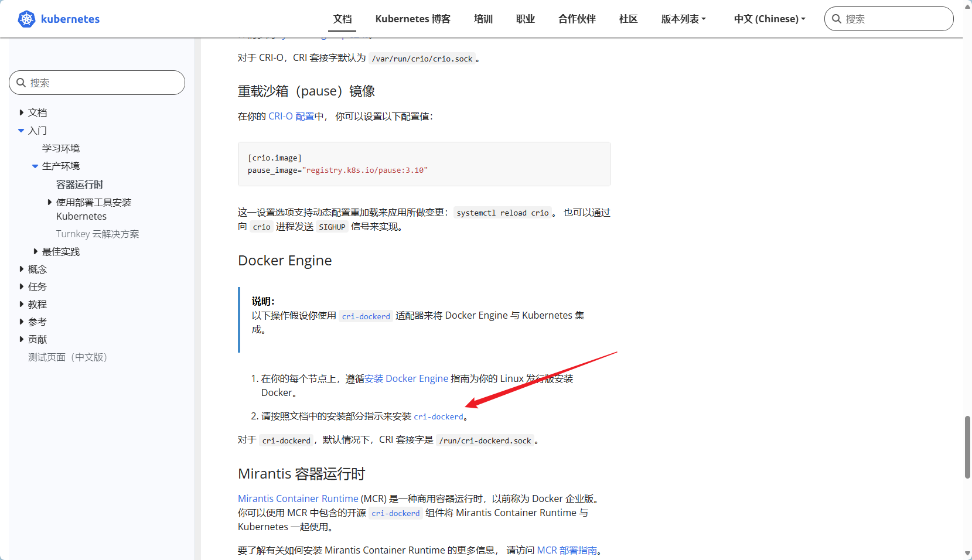Click the pause_image code line

[x=337, y=170]
